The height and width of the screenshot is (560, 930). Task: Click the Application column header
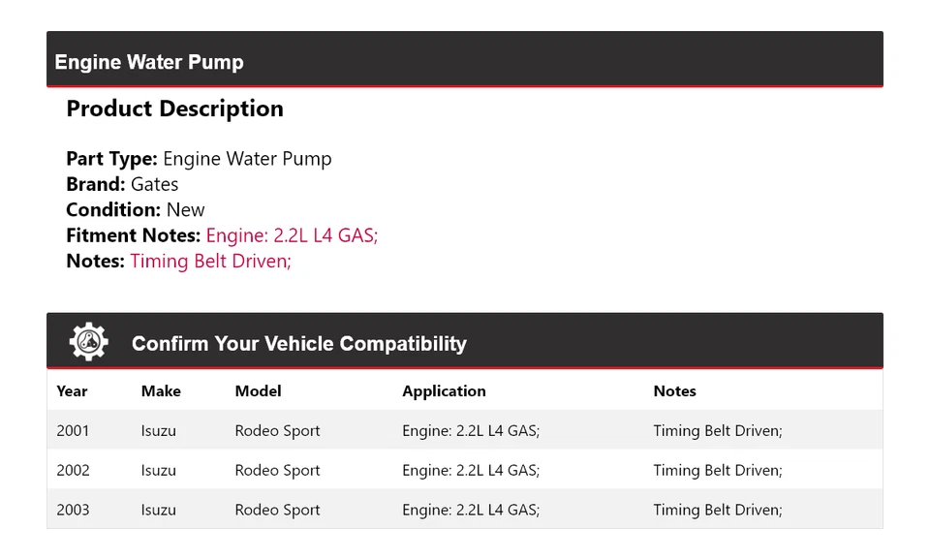click(x=444, y=391)
